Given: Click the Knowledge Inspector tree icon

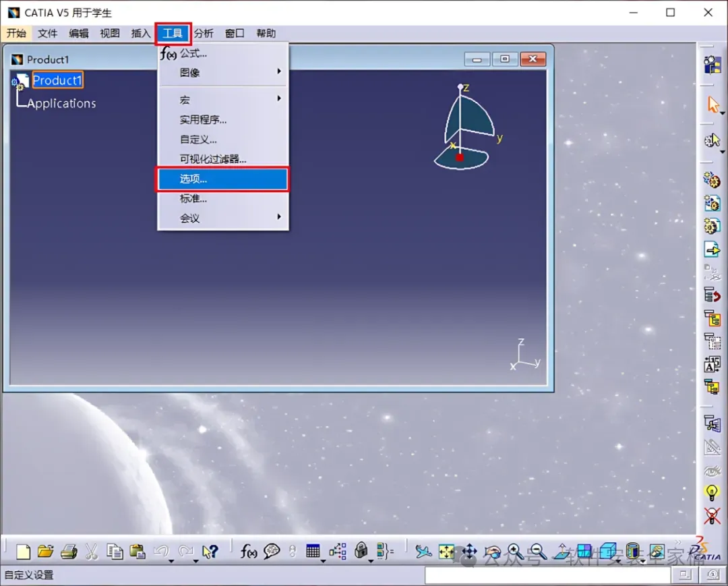Looking at the screenshot, I should [338, 552].
